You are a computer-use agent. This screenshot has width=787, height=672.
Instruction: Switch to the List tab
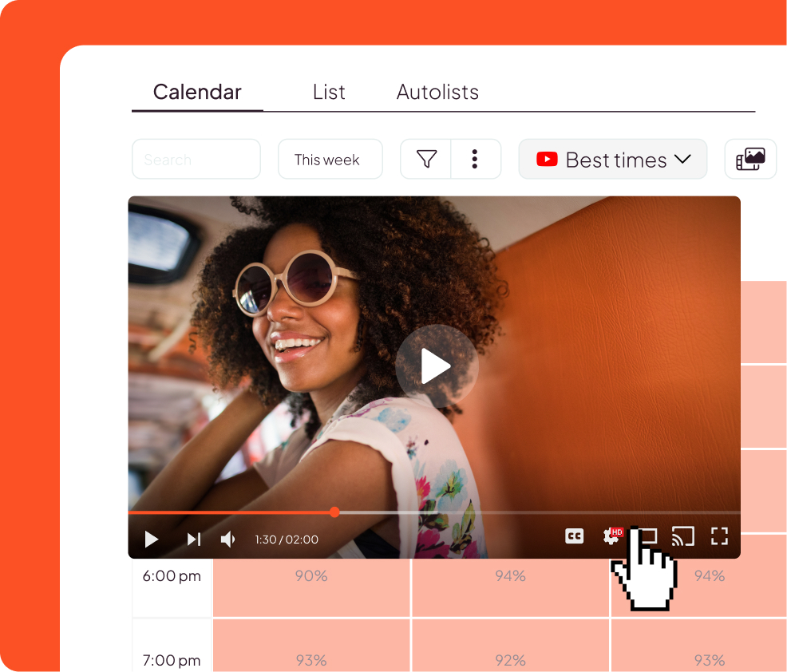click(329, 92)
